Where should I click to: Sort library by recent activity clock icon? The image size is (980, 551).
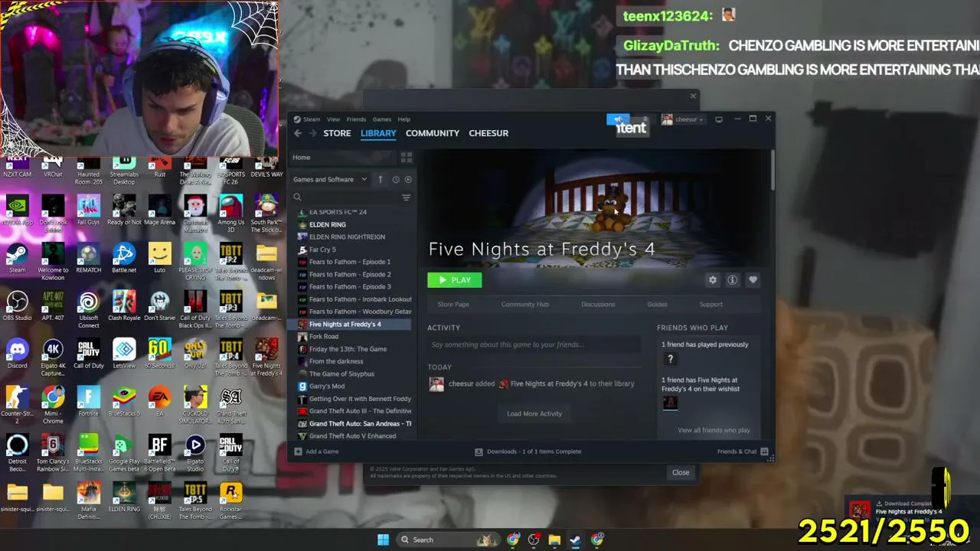tap(396, 179)
